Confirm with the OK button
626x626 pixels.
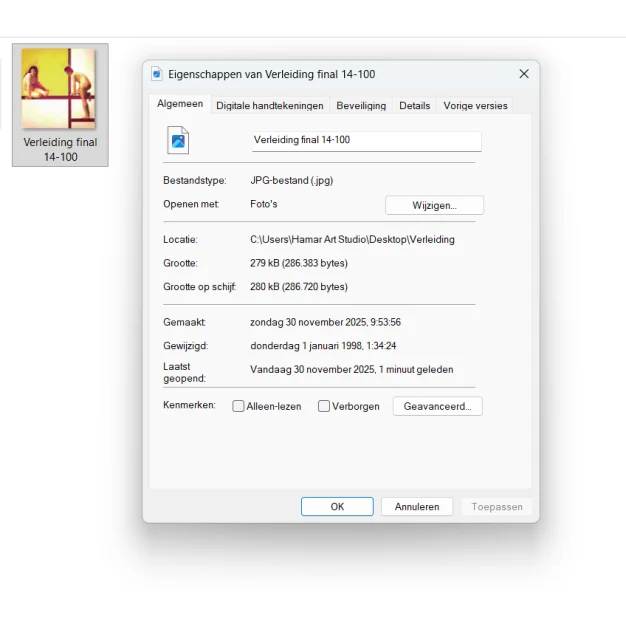[x=337, y=507]
